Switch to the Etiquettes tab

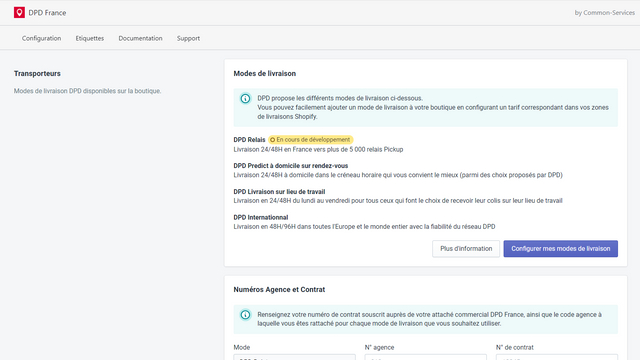pyautogui.click(x=90, y=38)
